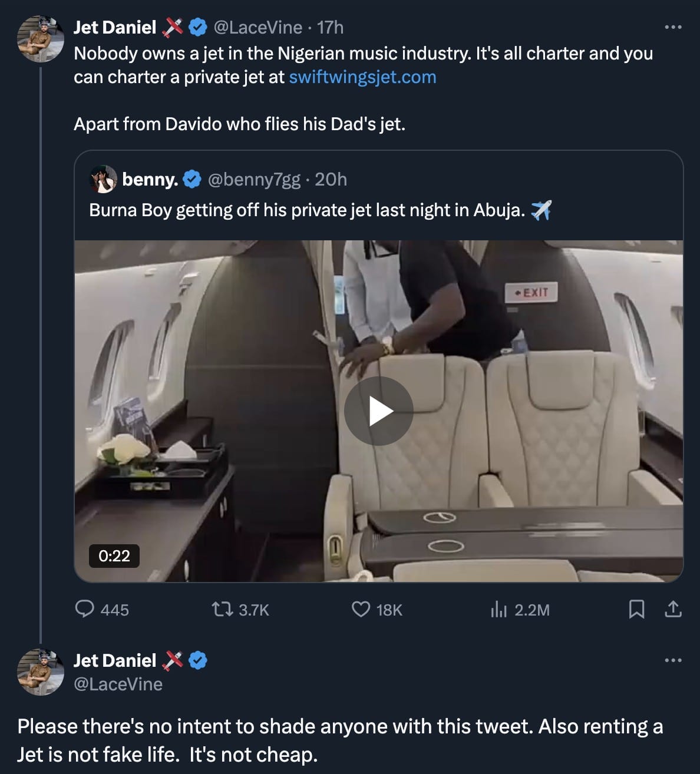This screenshot has height=774, width=700.
Task: Share the tweet via share icon
Action: [x=672, y=609]
